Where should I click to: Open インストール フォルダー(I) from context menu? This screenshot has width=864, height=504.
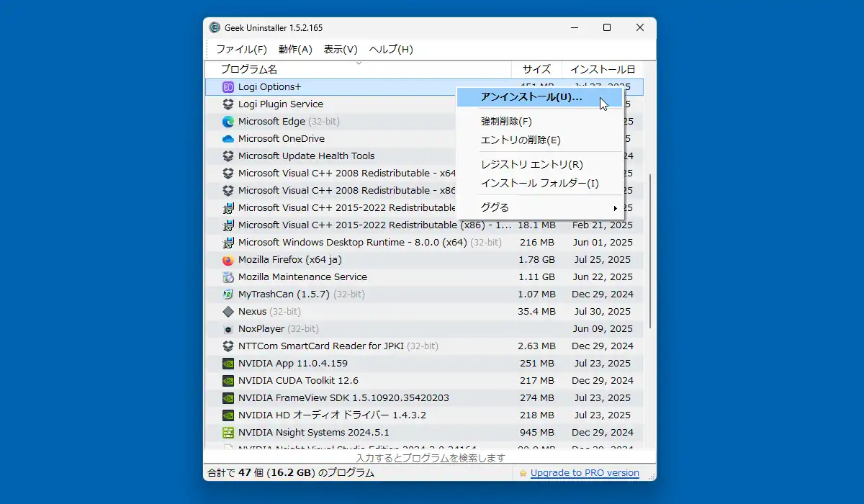click(x=540, y=184)
